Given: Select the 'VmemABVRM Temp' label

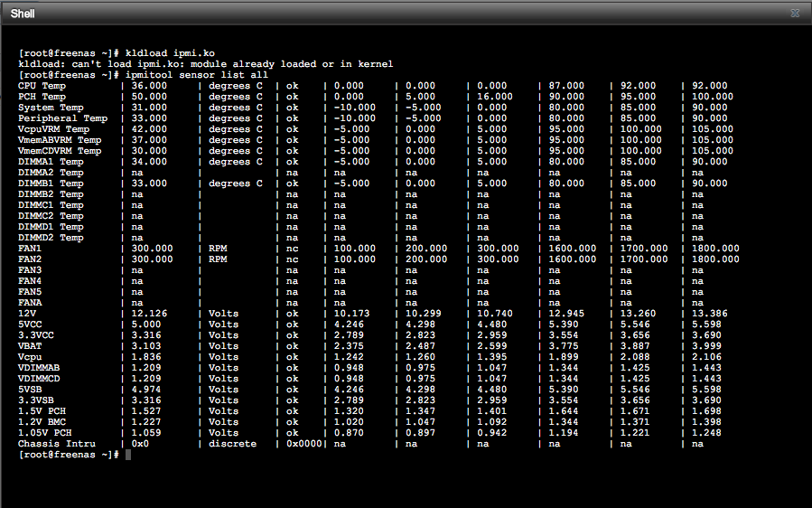Looking at the screenshot, I should (60, 140).
